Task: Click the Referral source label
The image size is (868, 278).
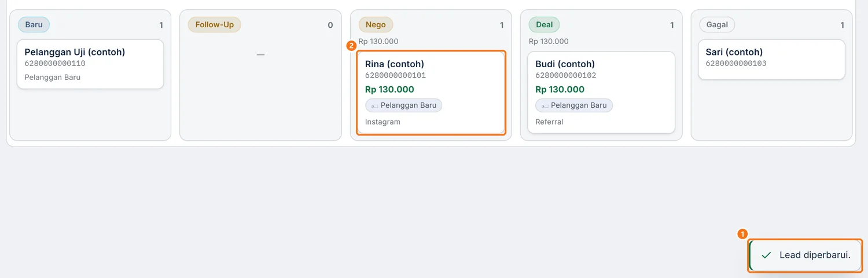Action: pos(549,122)
